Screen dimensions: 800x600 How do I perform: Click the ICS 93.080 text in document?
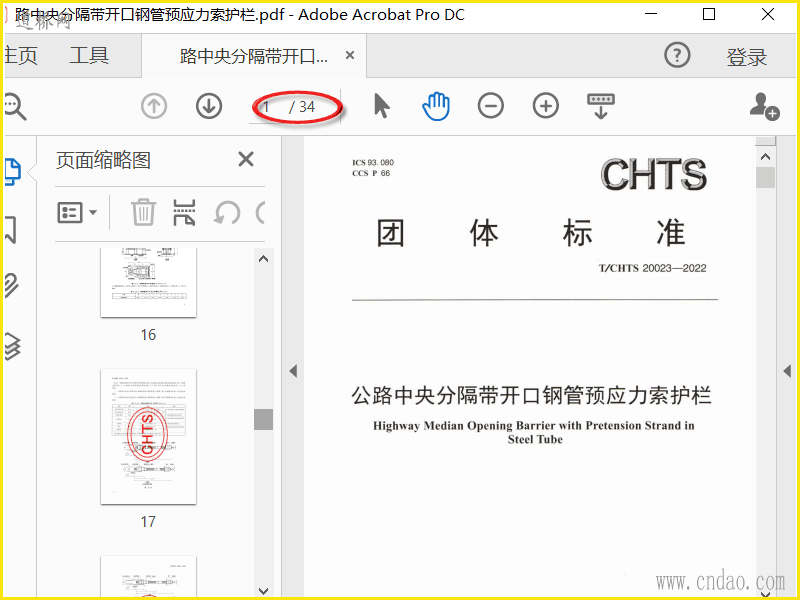coord(373,162)
